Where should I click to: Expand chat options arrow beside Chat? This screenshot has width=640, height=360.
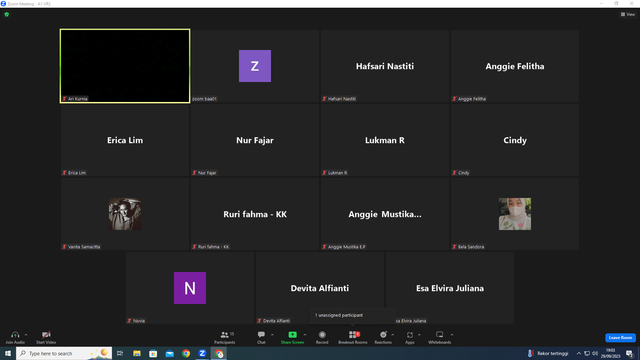click(x=272, y=335)
